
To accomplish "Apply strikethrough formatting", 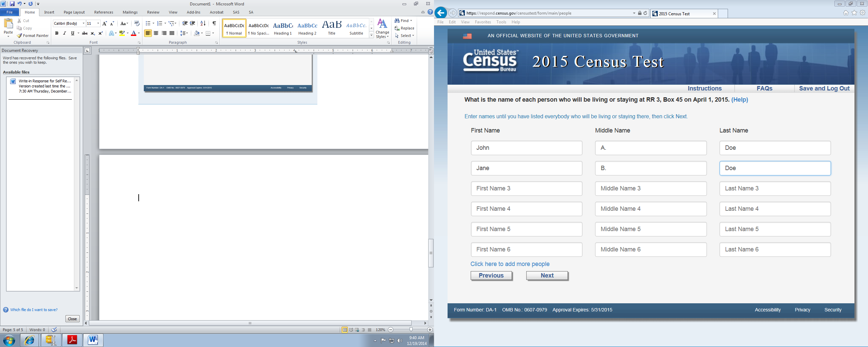I will coord(85,33).
